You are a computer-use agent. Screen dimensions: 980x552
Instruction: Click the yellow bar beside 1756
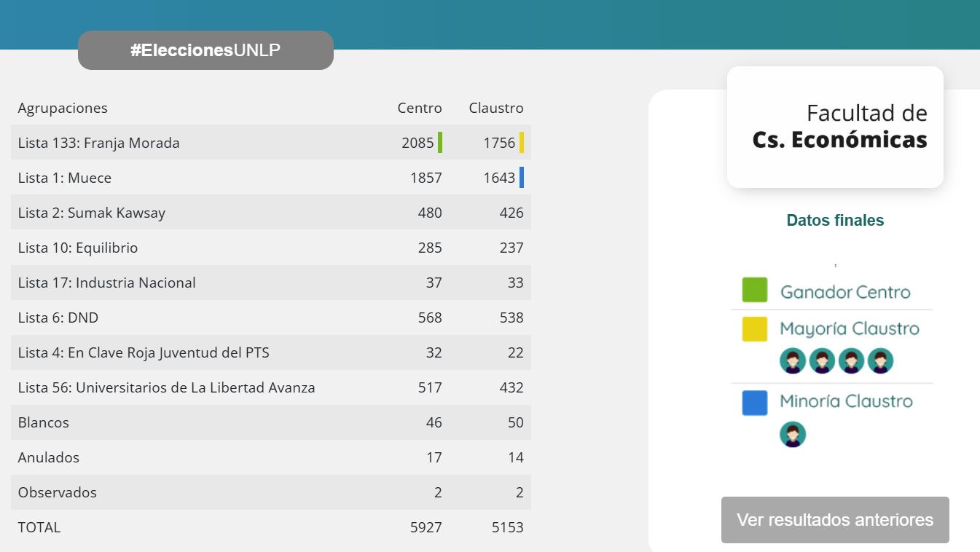[522, 143]
